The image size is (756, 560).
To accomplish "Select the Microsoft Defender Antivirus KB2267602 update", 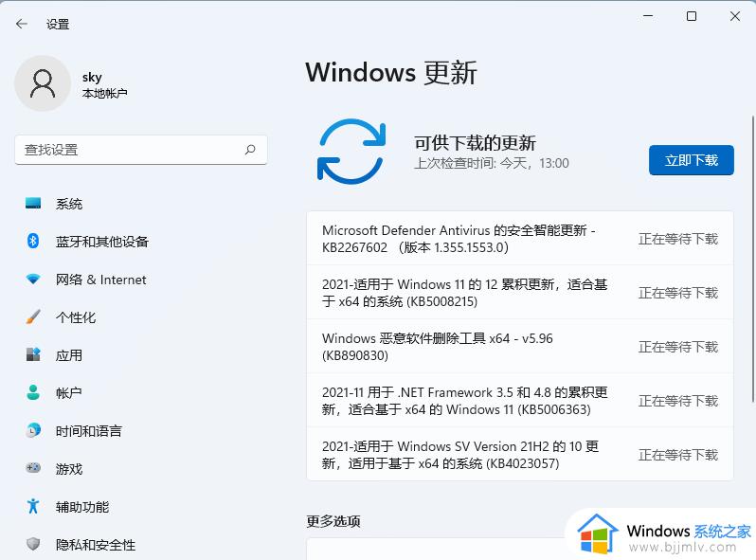I will [520, 238].
